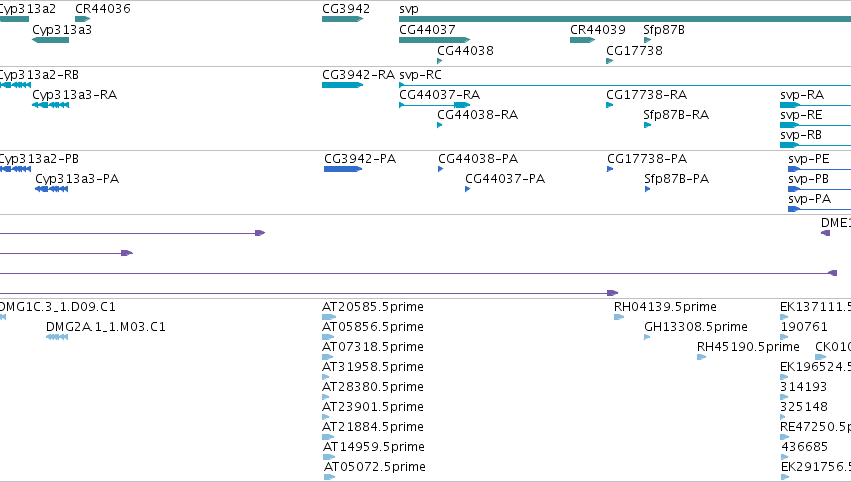
Task: Select the CG44038-PA protein label
Action: (478, 158)
